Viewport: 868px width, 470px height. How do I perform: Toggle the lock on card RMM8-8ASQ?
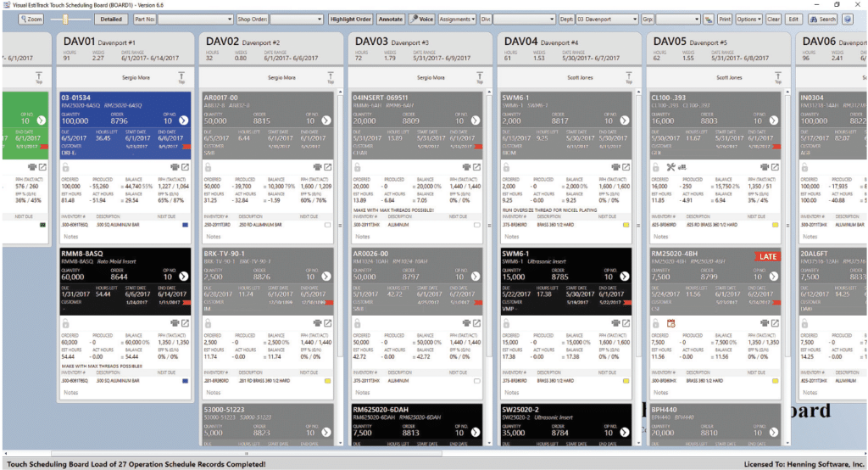[x=65, y=323]
